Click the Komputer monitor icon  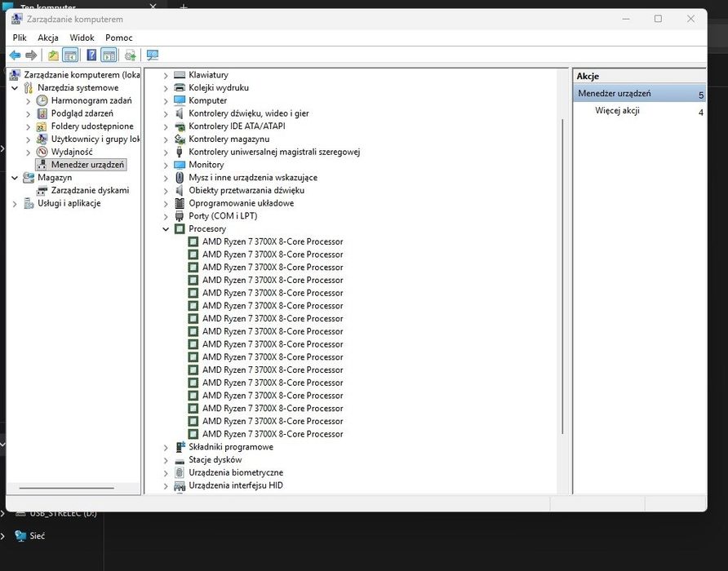pyautogui.click(x=180, y=100)
